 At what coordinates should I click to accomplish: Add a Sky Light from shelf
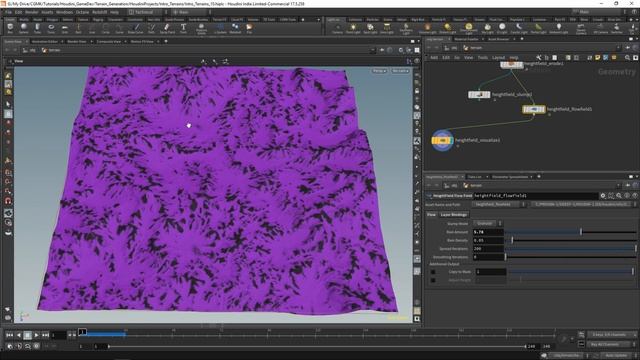point(487,28)
